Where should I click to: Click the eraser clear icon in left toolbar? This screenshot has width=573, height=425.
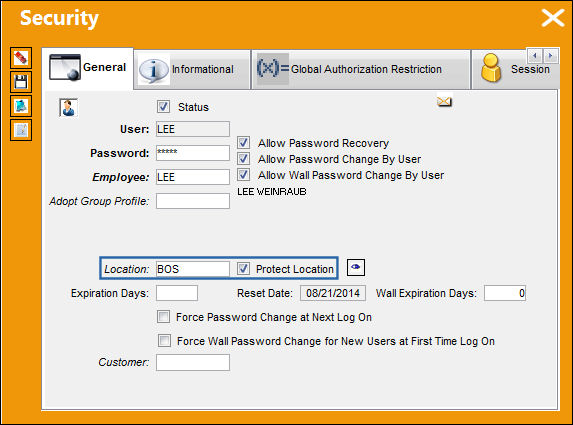click(21, 58)
